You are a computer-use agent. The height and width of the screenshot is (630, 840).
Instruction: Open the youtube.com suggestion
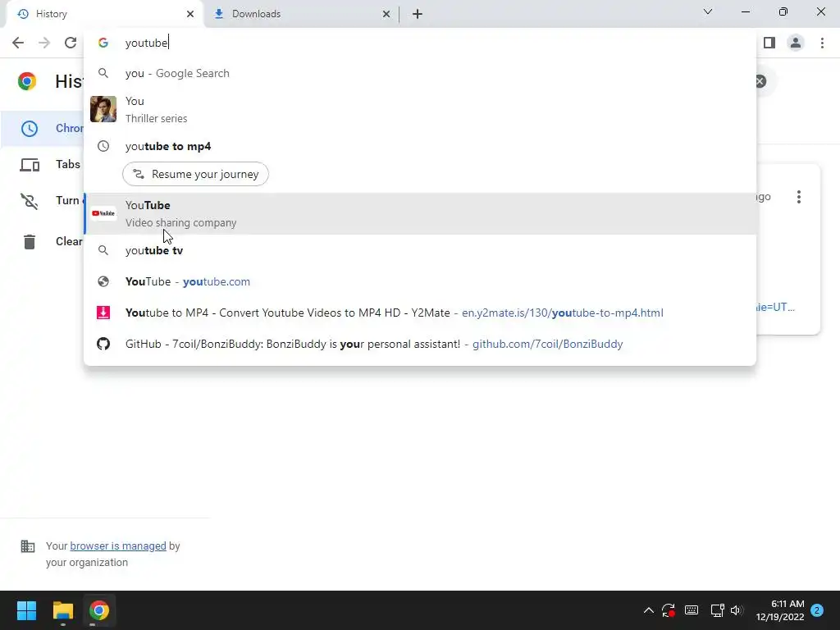420,282
